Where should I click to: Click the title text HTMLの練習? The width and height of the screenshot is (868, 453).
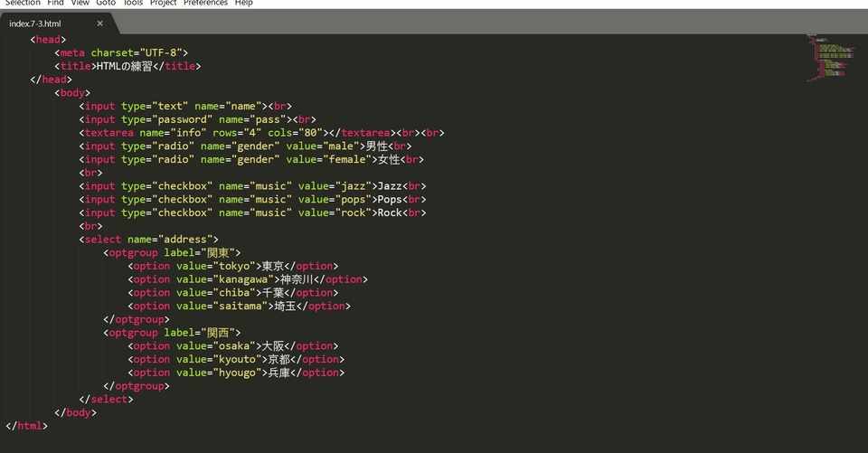click(x=125, y=66)
